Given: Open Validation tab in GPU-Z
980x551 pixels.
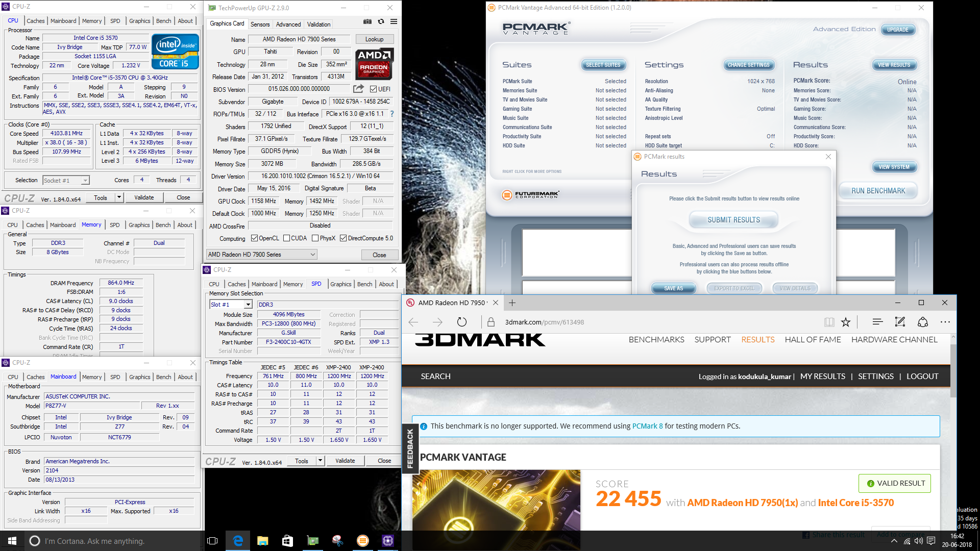Looking at the screenshot, I should click(x=318, y=24).
